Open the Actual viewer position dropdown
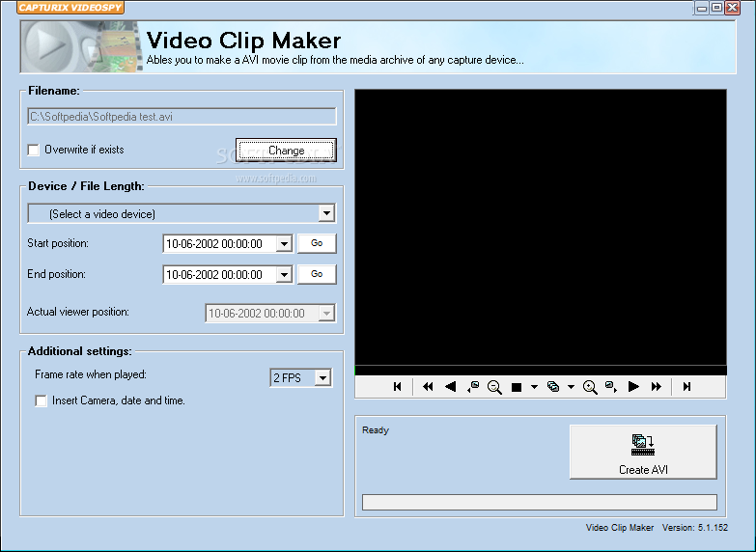Screen dimensions: 756x552 tap(326, 314)
